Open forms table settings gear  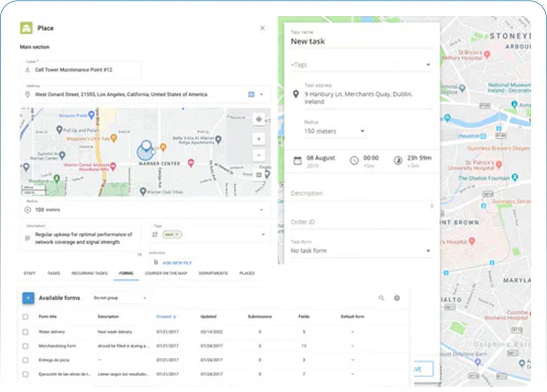point(397,298)
